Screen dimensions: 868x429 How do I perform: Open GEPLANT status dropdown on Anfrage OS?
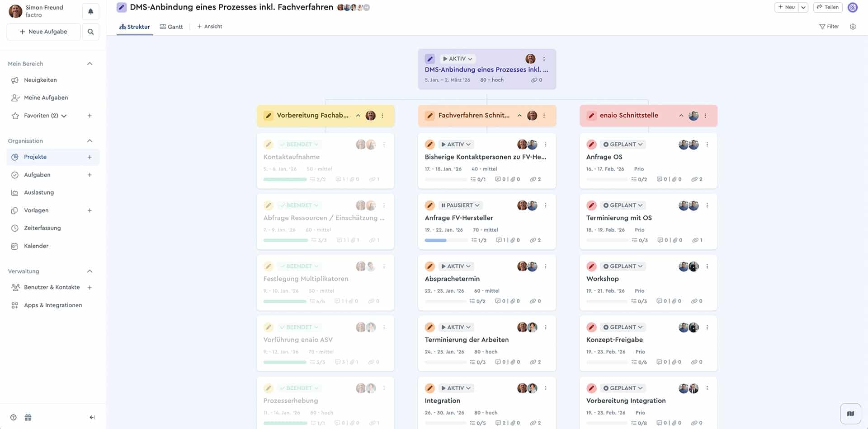point(623,144)
